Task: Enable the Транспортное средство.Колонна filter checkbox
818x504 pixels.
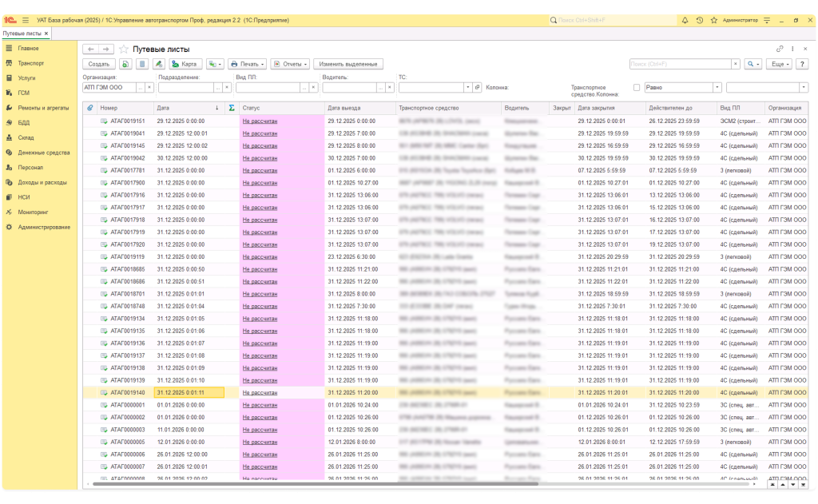Action: (637, 88)
